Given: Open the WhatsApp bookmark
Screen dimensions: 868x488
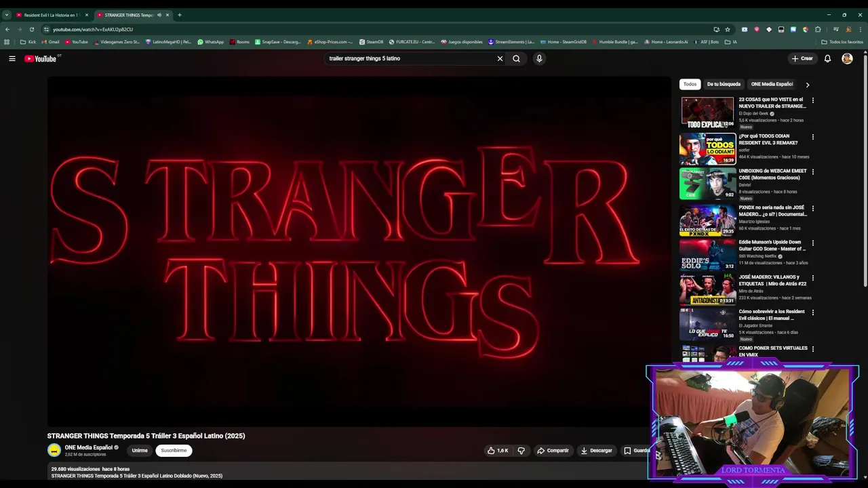Looking at the screenshot, I should pos(210,42).
